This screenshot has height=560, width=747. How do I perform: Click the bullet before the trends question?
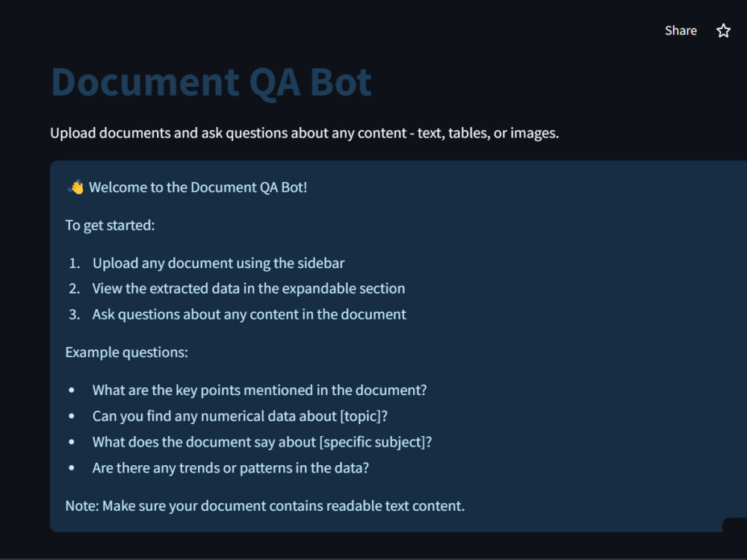point(72,468)
